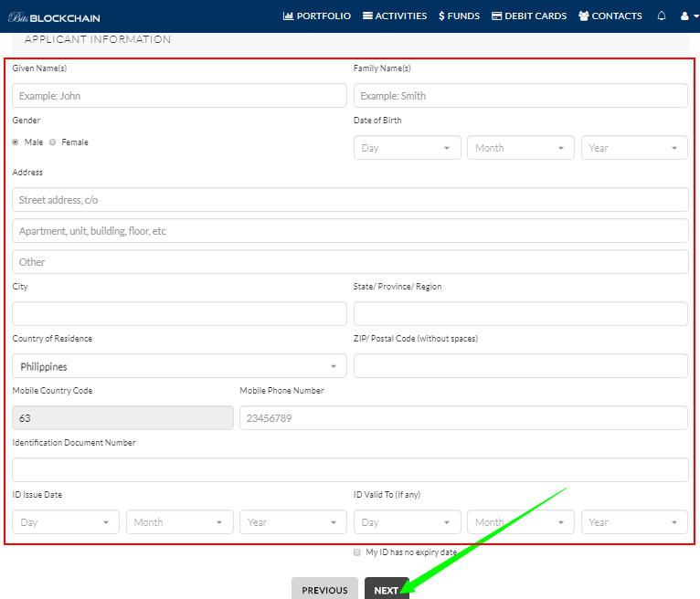Click the Previous button
This screenshot has height=599, width=700.
(x=324, y=590)
